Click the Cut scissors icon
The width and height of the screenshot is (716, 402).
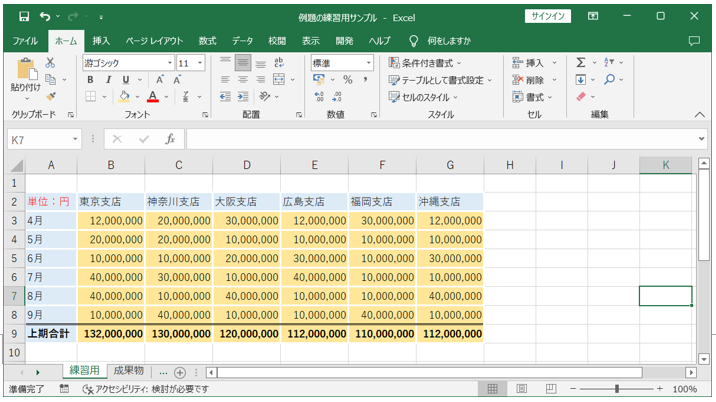pyautogui.click(x=50, y=63)
